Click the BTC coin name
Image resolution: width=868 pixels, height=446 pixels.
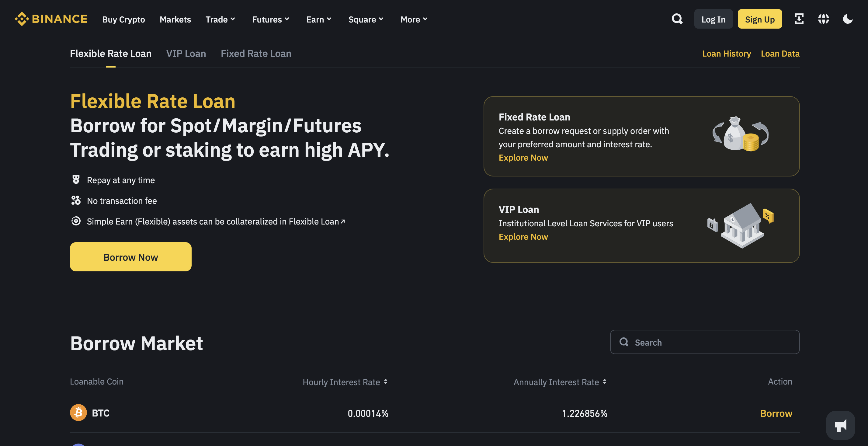[100, 413]
